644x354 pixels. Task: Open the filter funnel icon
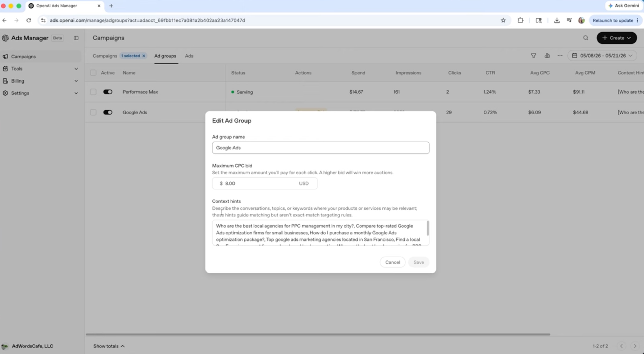click(533, 56)
